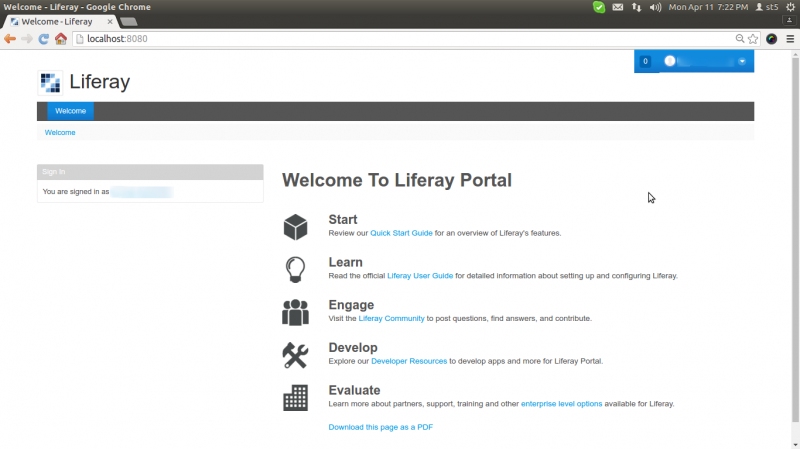Expand the user account dropdown arrow
The height and width of the screenshot is (449, 800).
742,61
